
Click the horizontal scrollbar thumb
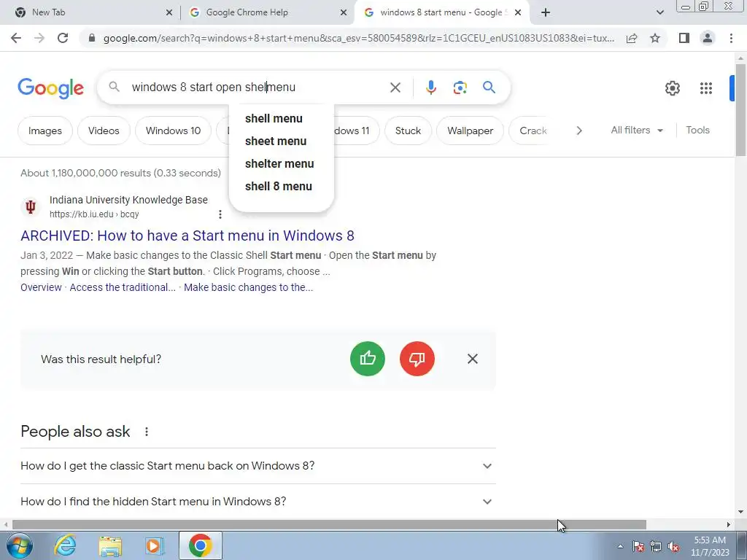[329, 525]
